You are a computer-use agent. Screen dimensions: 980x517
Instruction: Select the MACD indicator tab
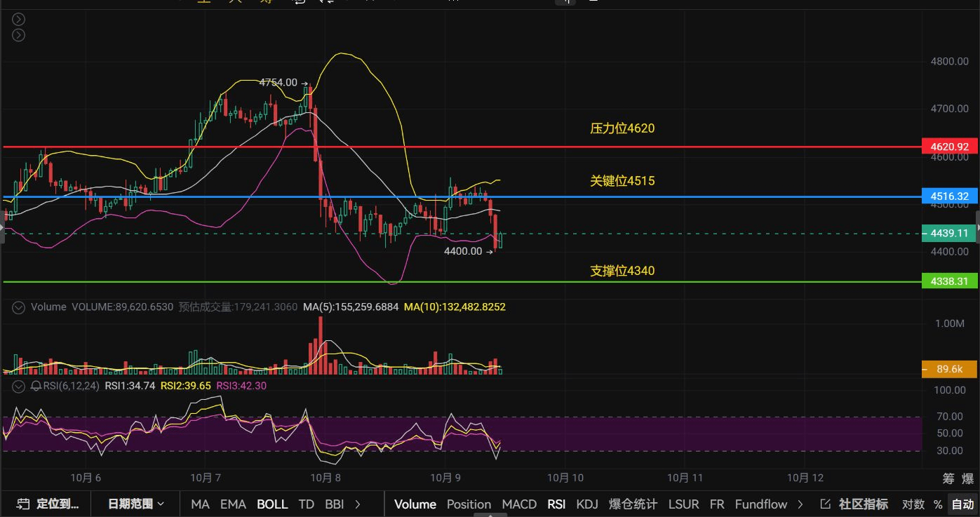click(x=519, y=504)
